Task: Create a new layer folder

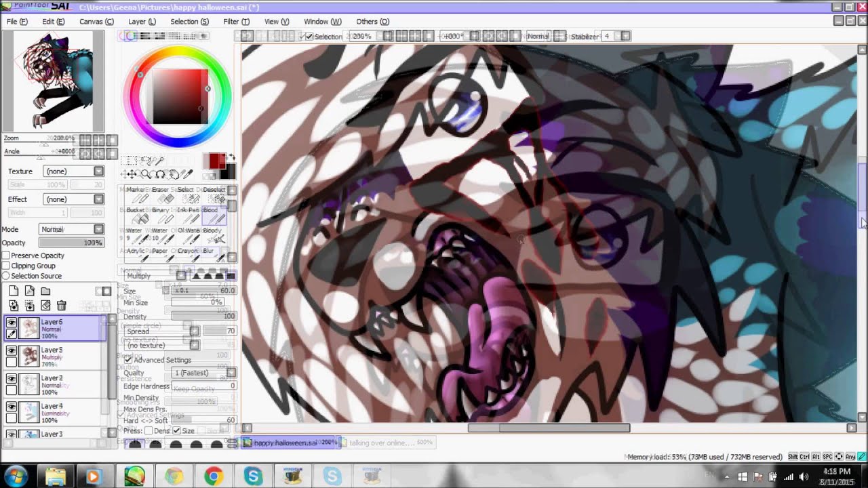Action: [45, 291]
